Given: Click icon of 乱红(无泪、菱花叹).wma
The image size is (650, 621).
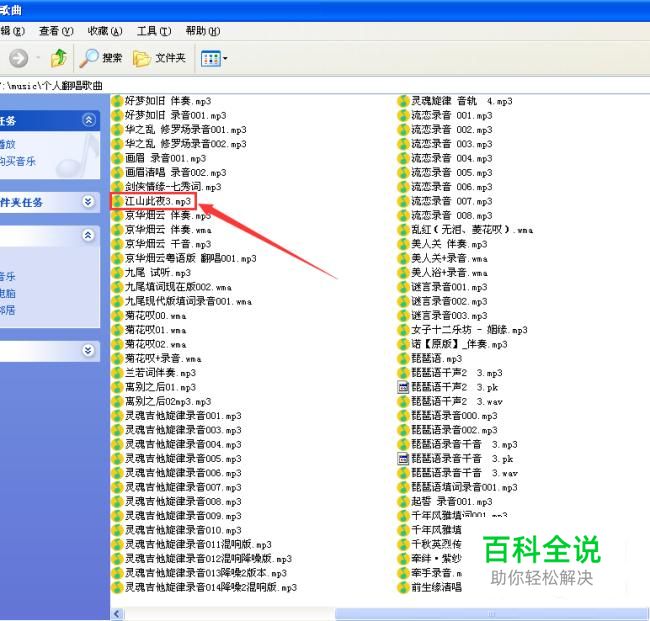Looking at the screenshot, I should click(x=404, y=230).
